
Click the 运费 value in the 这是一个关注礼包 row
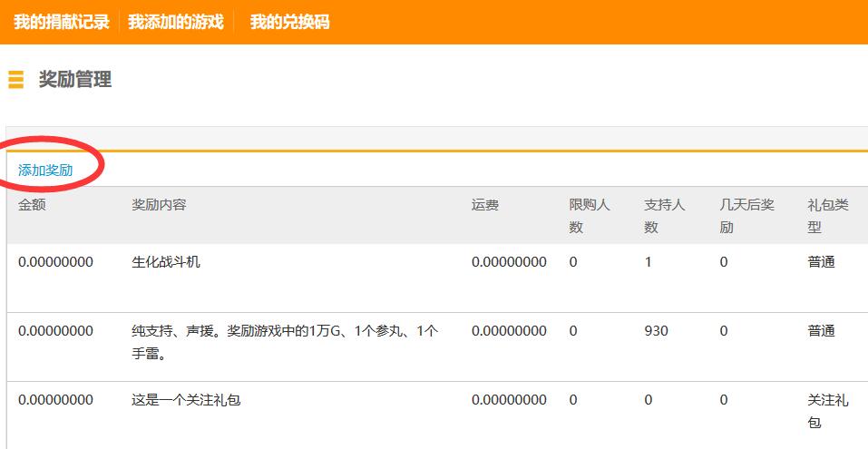pos(510,400)
